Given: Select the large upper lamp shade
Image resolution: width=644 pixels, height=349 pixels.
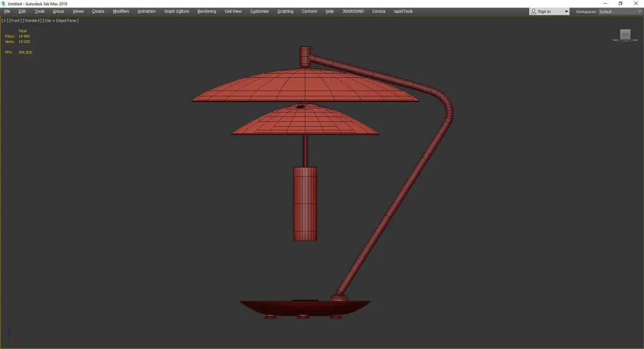Looking at the screenshot, I should [x=305, y=85].
